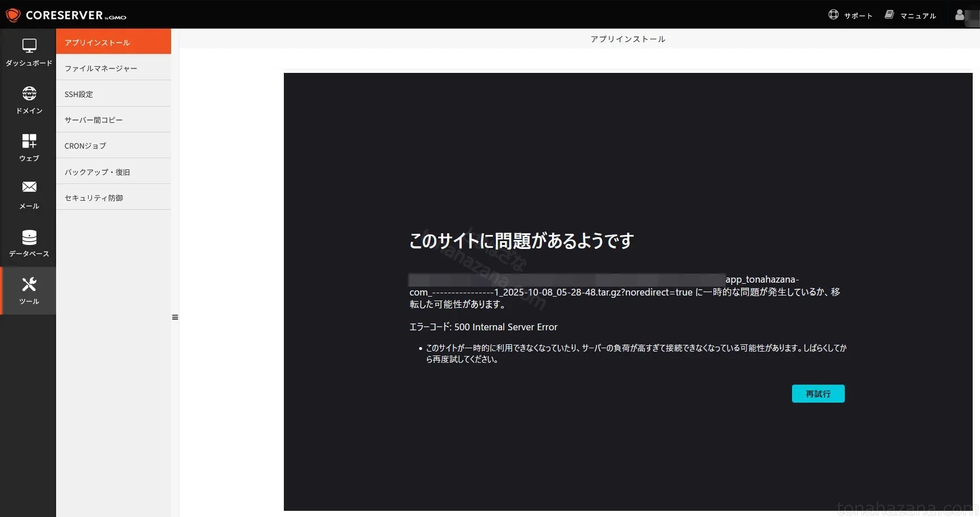Viewport: 980px width, 517px height.
Task: Open the manual book icon
Action: [890, 15]
